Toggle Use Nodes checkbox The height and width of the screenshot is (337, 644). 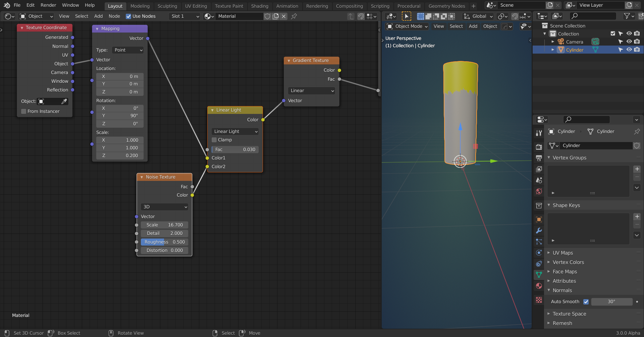pyautogui.click(x=128, y=16)
